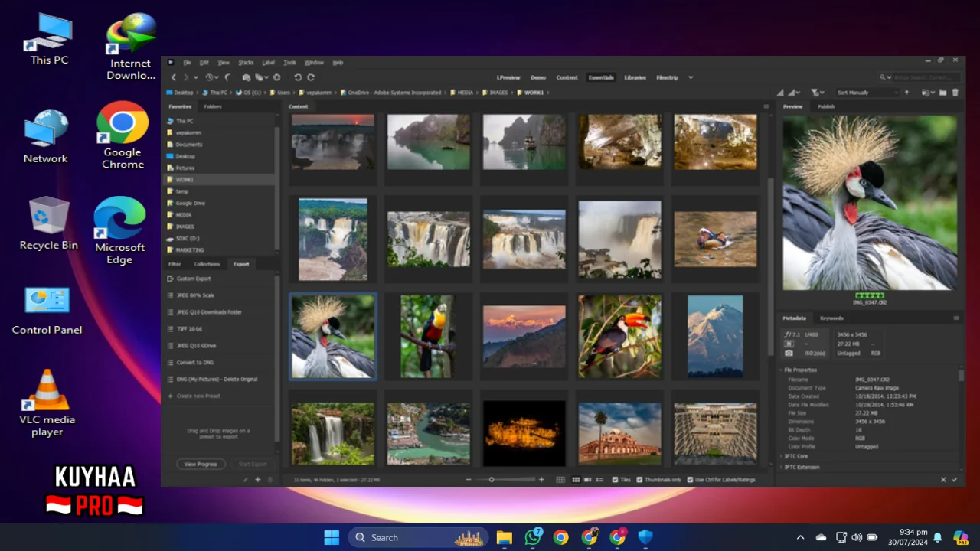Open the File menu
Screen dimensions: 980x551
(187, 63)
